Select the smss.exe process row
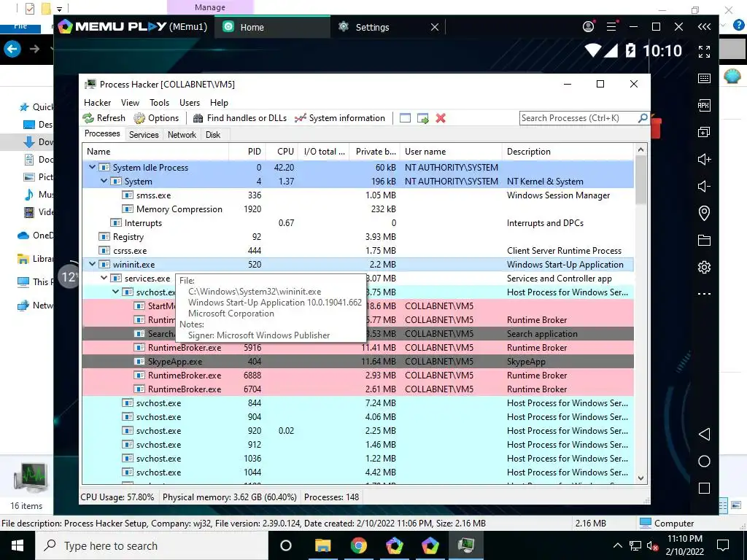747x560 pixels. [358, 195]
